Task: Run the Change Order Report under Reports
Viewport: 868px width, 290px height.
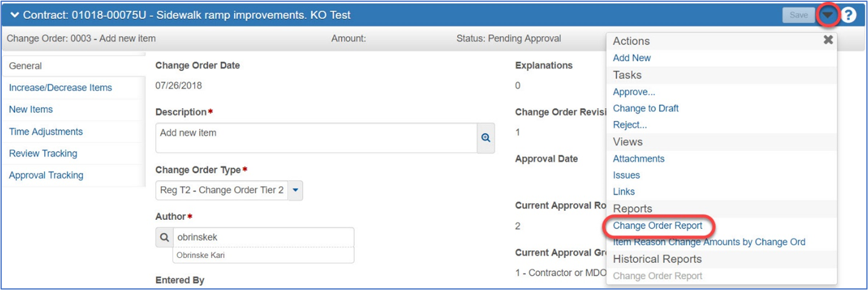Action: point(658,225)
